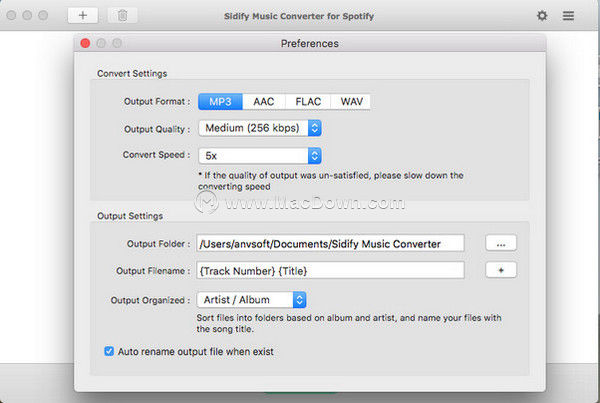This screenshot has height=403, width=600.
Task: Select WAV output format
Action: click(x=351, y=102)
